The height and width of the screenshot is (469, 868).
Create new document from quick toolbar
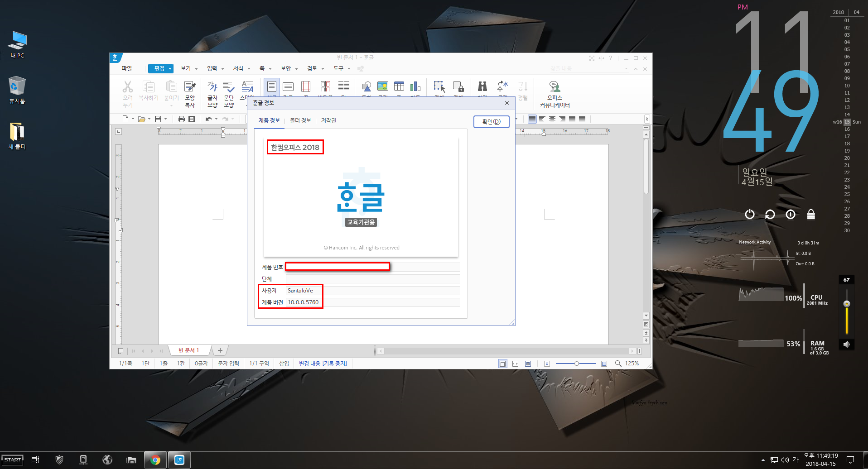click(125, 119)
